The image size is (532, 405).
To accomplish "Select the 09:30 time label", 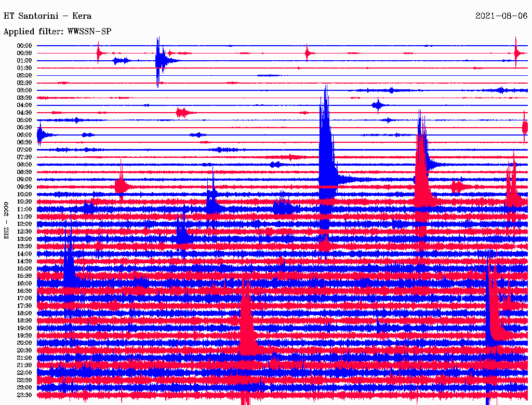I will click(x=24, y=187).
